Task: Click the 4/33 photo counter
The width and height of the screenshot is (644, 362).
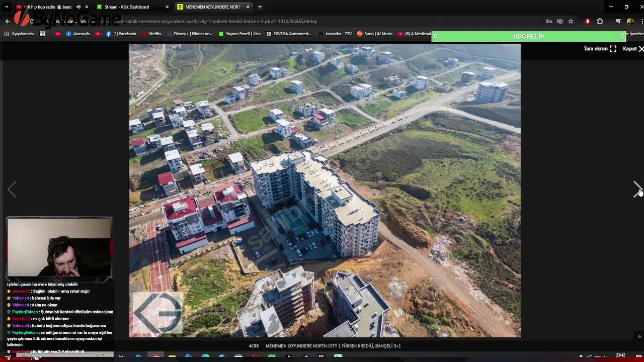Action: (254, 346)
